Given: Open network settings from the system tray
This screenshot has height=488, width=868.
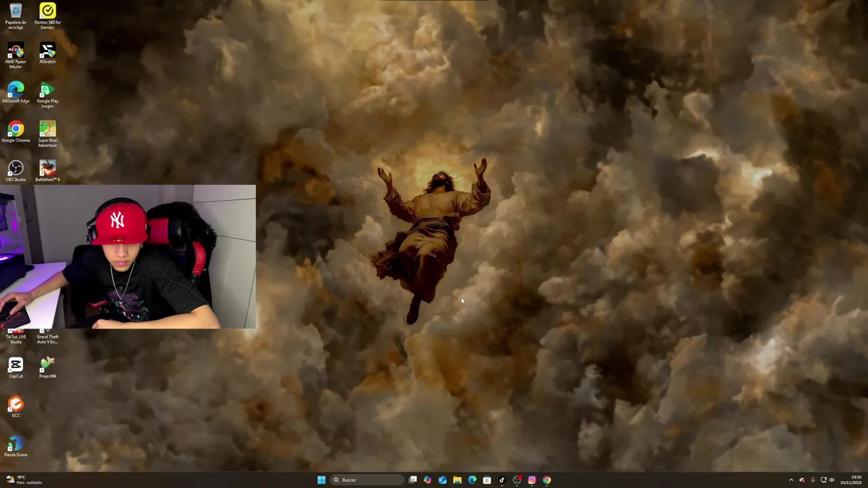Looking at the screenshot, I should point(823,480).
